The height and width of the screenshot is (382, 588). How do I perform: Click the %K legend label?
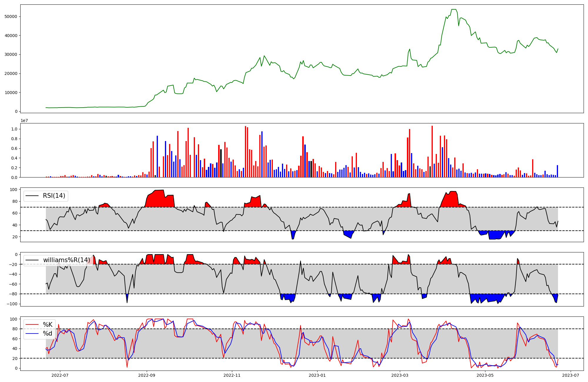(x=48, y=325)
